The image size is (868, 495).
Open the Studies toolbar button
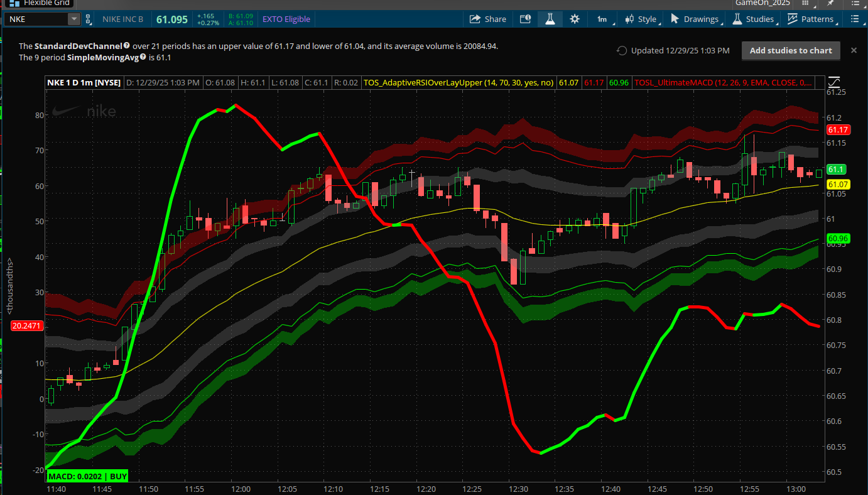(x=754, y=19)
